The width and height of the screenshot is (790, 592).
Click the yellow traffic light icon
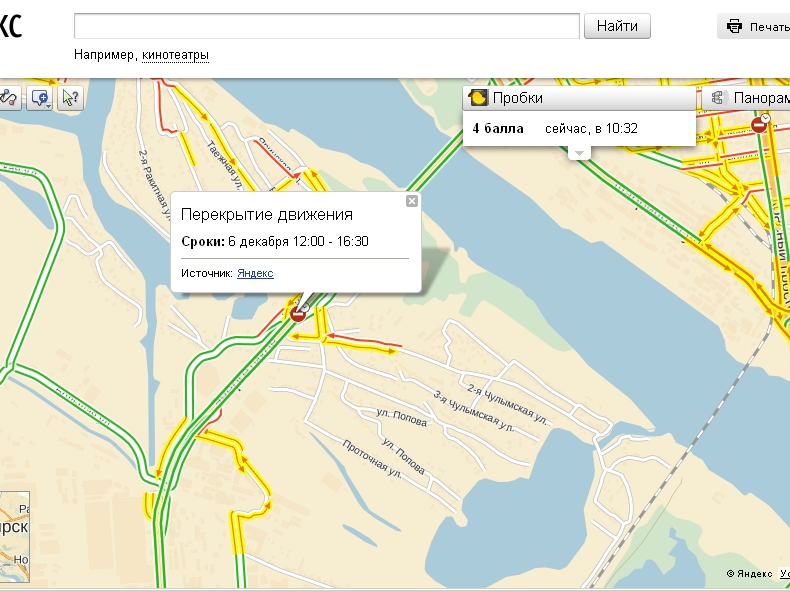click(479, 98)
